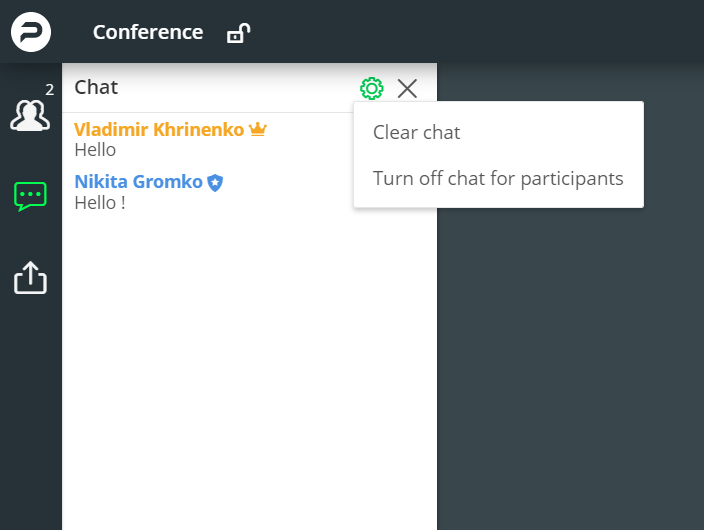
Task: Click the blue moderator shield badge
Action: (x=215, y=182)
